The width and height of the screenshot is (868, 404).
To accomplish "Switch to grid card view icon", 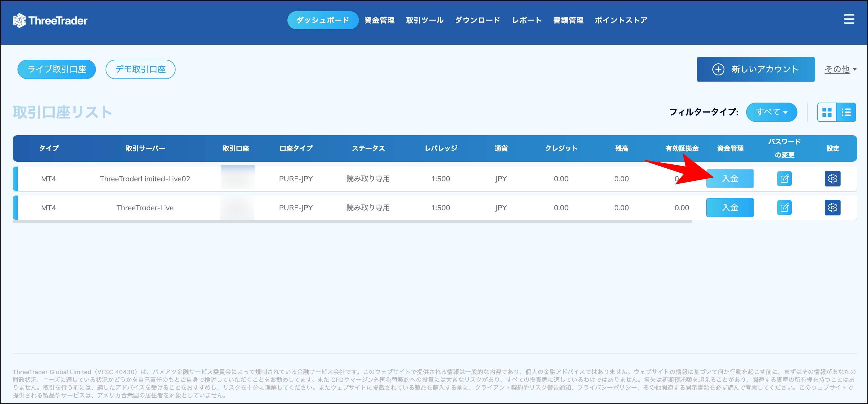I will pyautogui.click(x=827, y=112).
